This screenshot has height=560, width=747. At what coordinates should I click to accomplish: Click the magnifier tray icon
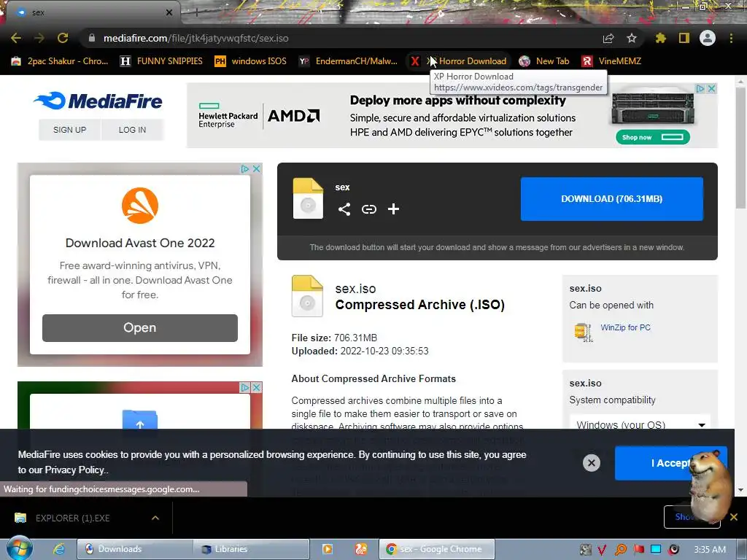pos(621,550)
